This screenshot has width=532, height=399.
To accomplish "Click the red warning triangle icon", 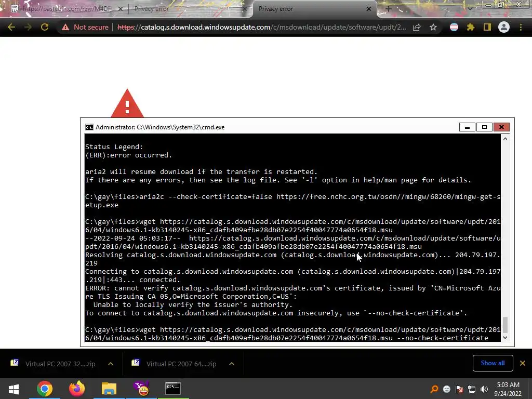I will [x=127, y=103].
